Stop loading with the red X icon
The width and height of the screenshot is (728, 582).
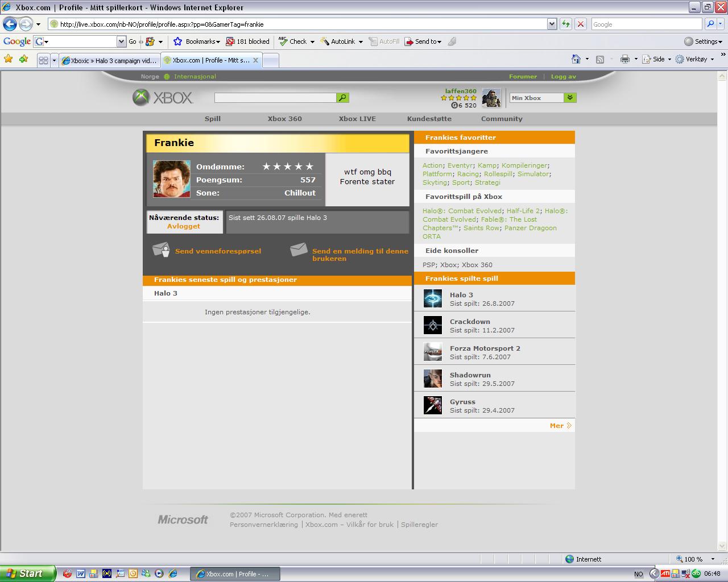click(581, 24)
